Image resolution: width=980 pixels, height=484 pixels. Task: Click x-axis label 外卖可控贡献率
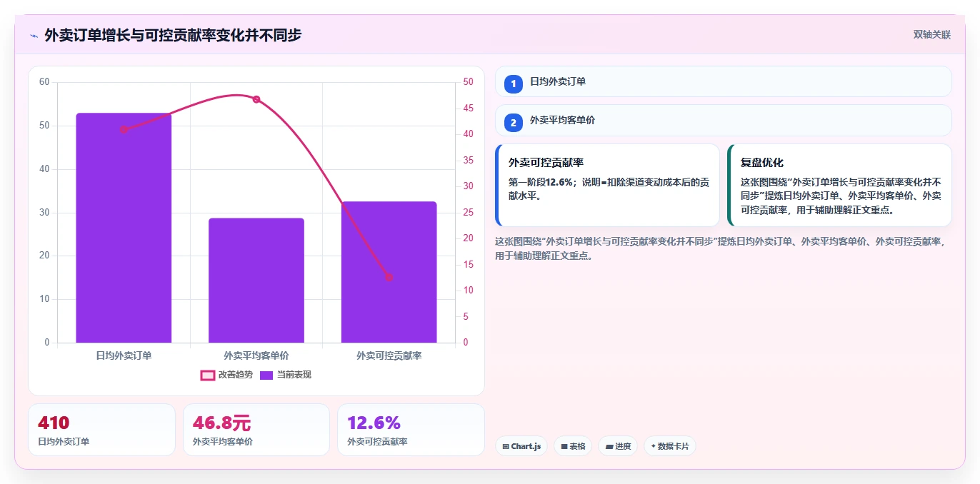coord(389,355)
